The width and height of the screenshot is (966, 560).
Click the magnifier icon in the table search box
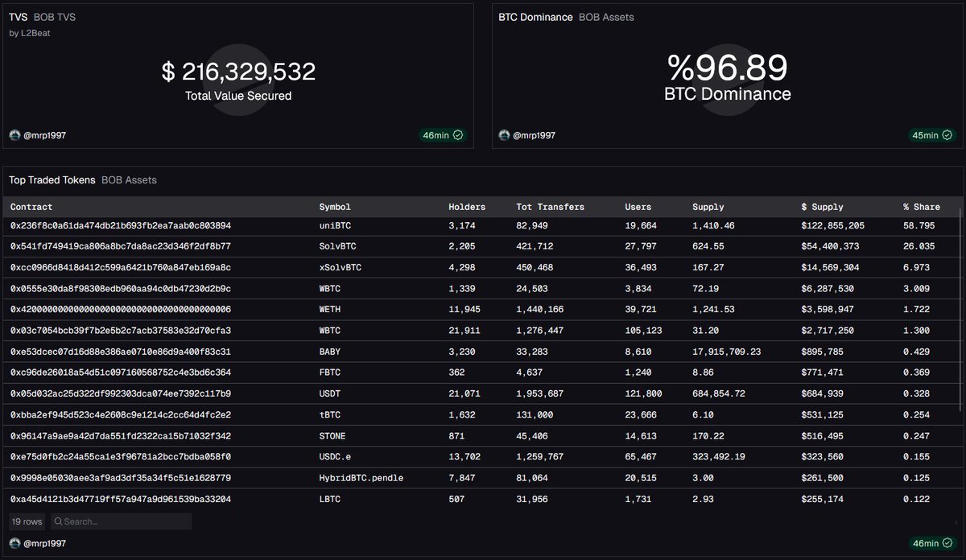point(57,521)
